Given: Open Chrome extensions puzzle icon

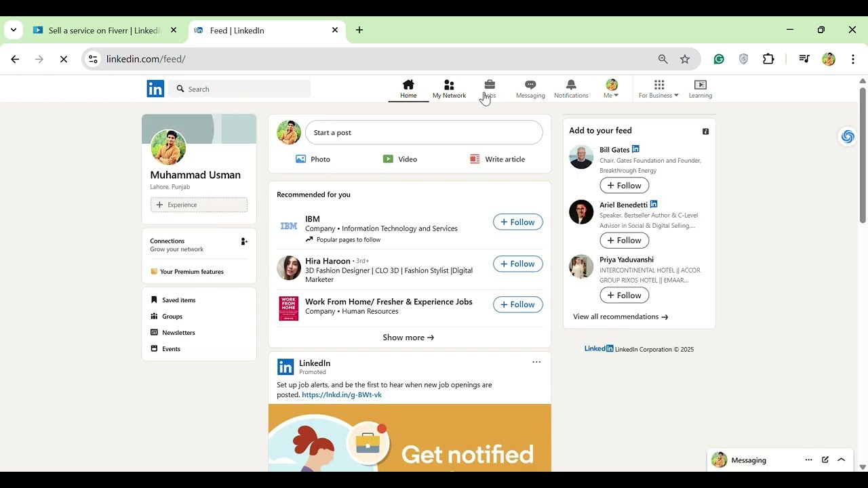Looking at the screenshot, I should (768, 60).
